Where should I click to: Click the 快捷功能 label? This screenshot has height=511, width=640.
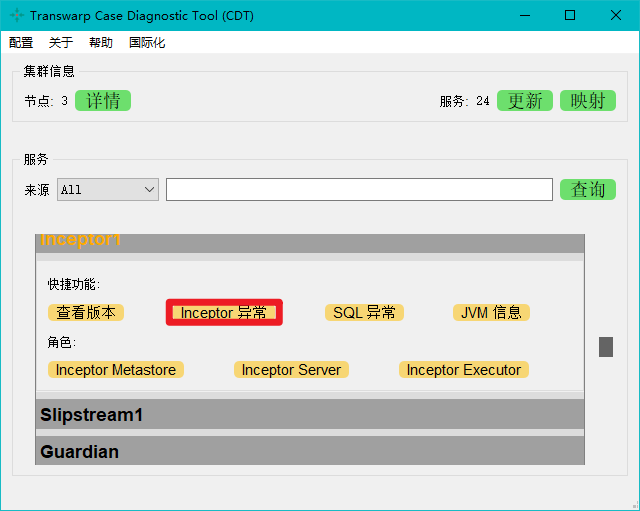[x=74, y=284]
